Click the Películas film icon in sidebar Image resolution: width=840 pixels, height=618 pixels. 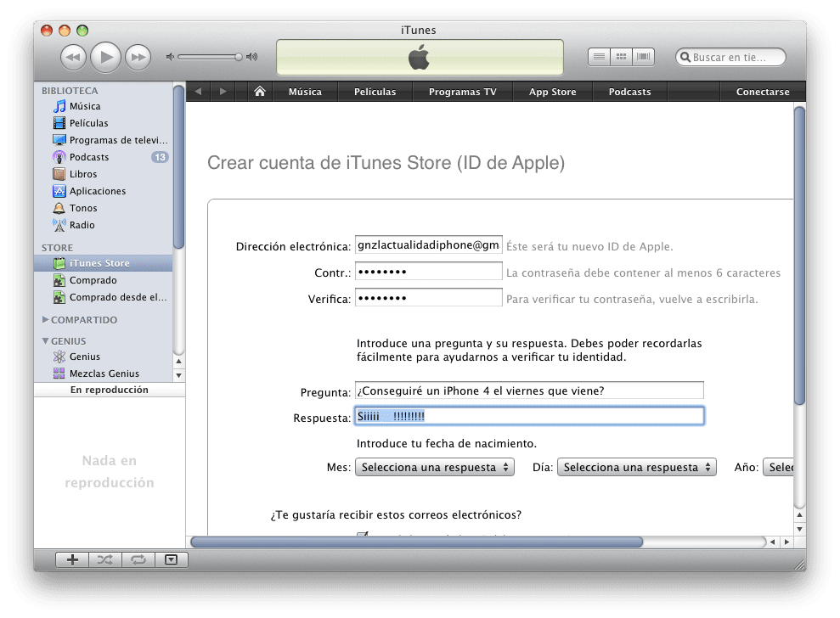59,123
